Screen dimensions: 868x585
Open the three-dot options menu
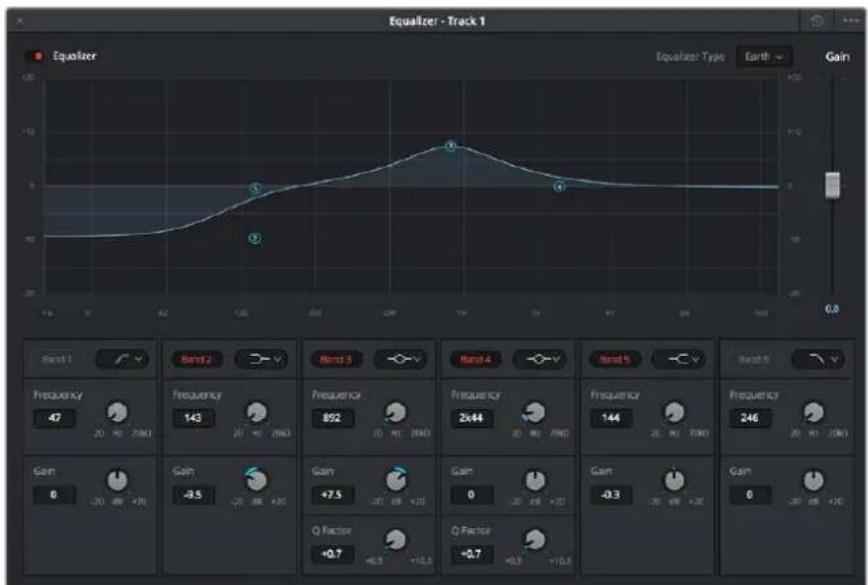tap(850, 21)
